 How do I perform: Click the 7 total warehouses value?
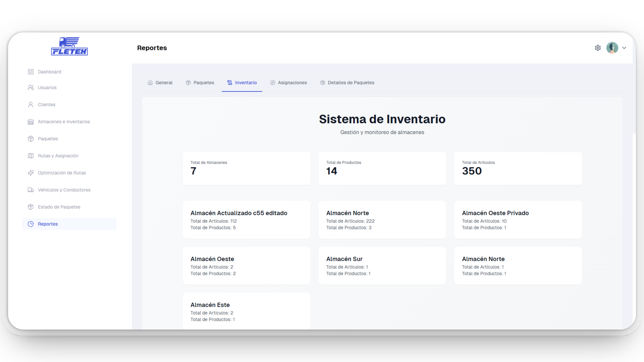(x=193, y=171)
